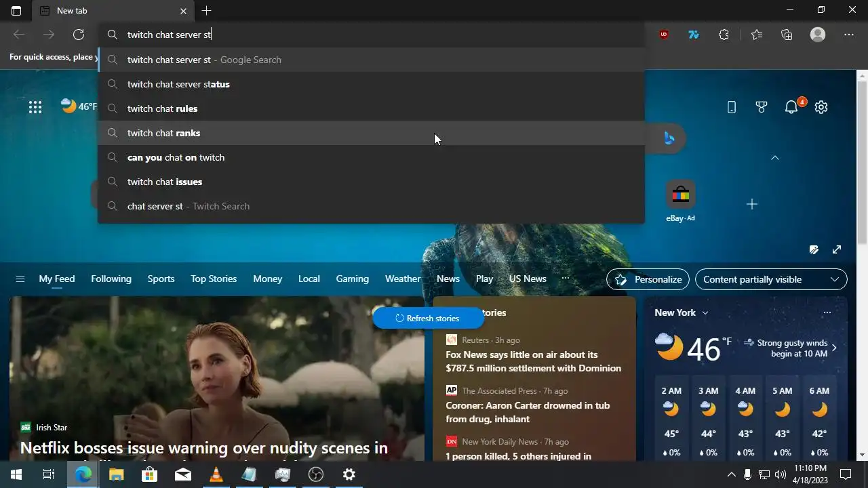Choose suggestion twitch chat server status

point(372,84)
